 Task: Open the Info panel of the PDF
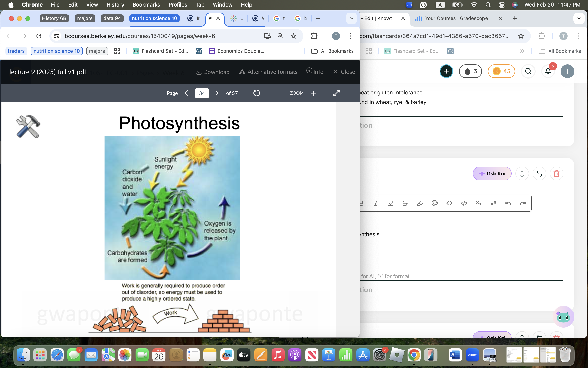[x=315, y=72]
